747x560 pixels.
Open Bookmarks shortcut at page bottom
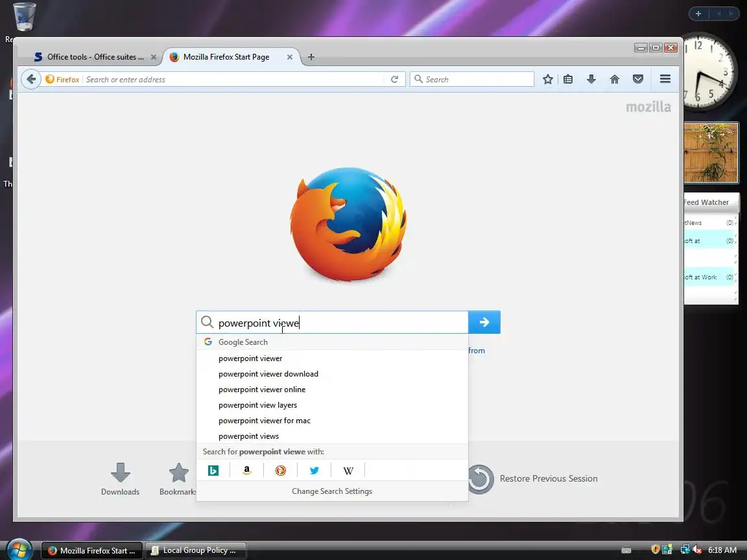[x=178, y=479]
